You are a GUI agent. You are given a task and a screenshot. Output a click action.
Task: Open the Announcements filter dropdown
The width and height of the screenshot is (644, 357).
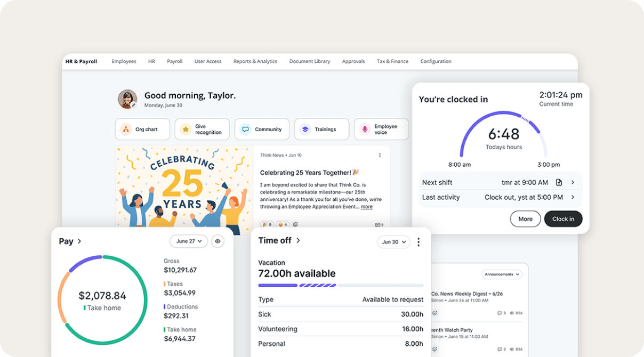[502, 274]
